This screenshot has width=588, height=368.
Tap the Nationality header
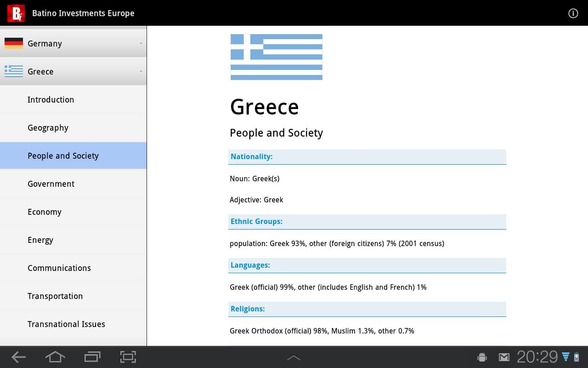pyautogui.click(x=367, y=157)
